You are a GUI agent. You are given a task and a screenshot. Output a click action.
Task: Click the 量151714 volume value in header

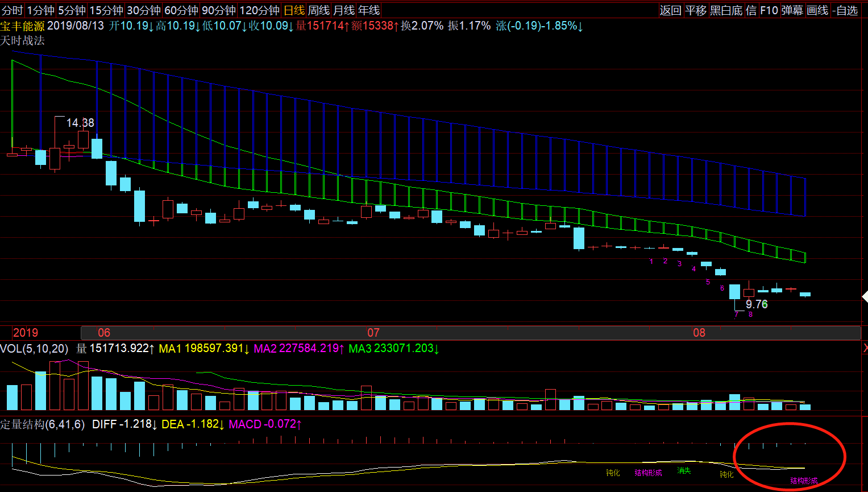tap(322, 26)
